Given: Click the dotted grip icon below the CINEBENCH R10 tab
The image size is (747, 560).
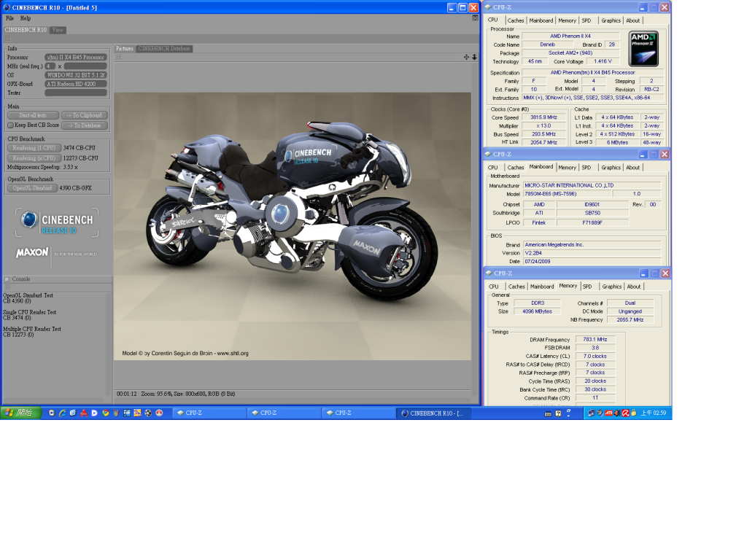Looking at the screenshot, I should point(7,39).
